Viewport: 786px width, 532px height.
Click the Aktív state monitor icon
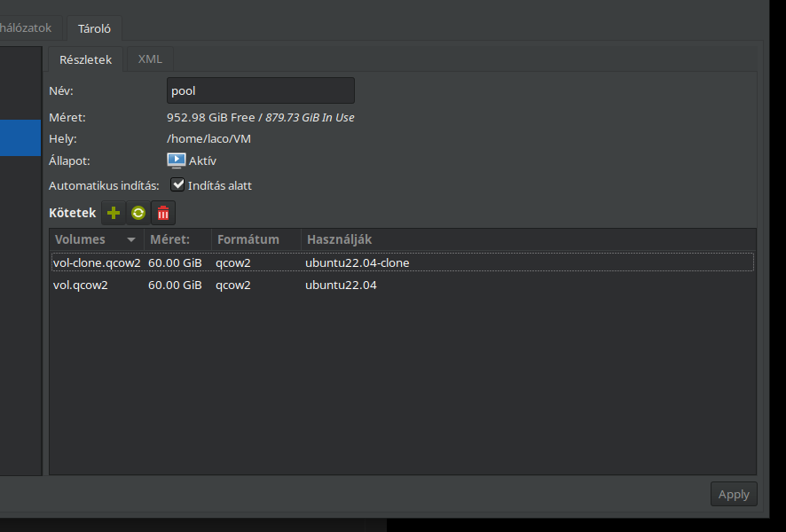coord(177,160)
